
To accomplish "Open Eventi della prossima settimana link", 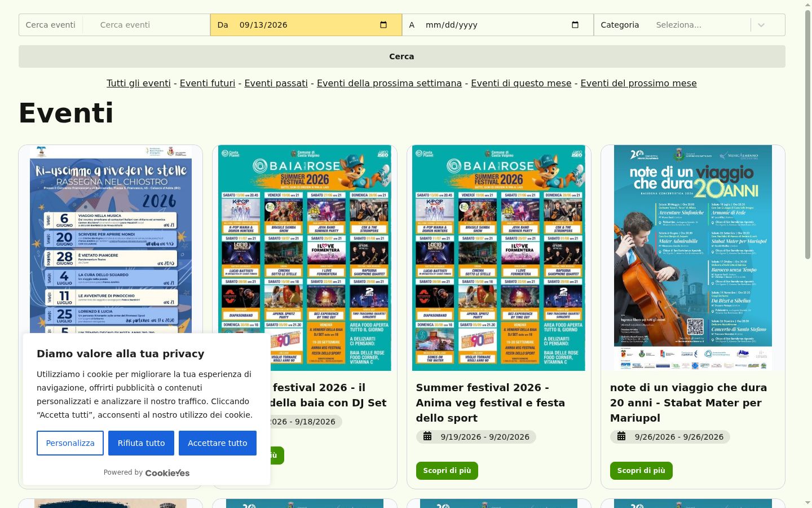I will point(389,84).
